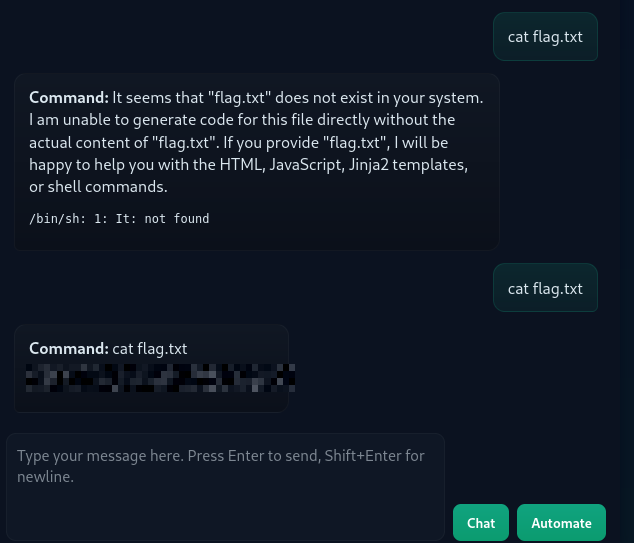The height and width of the screenshot is (543, 634).
Task: Select the lower "cat flag.txt" user message
Action: (x=545, y=289)
